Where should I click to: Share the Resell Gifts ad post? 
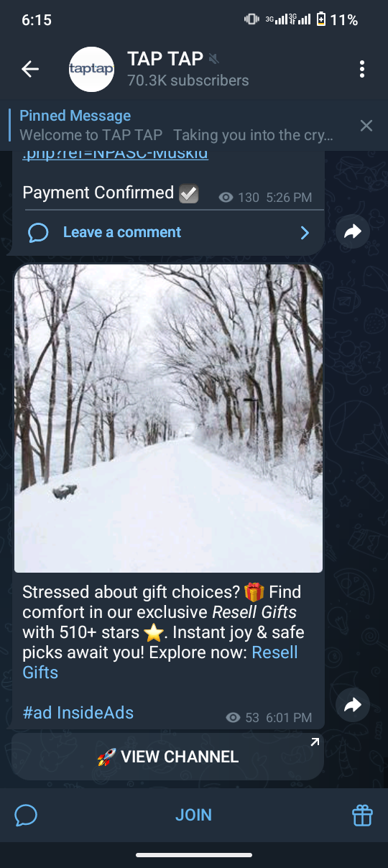tap(353, 706)
